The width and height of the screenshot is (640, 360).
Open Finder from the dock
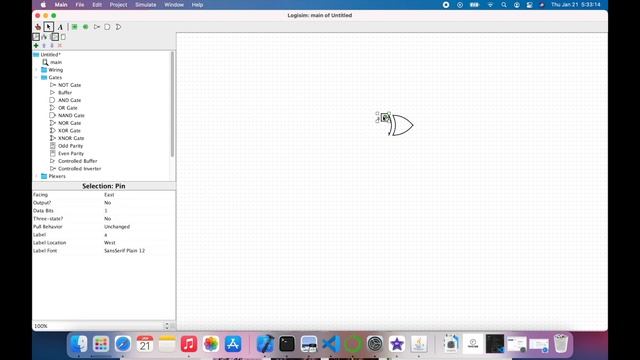tap(78, 344)
